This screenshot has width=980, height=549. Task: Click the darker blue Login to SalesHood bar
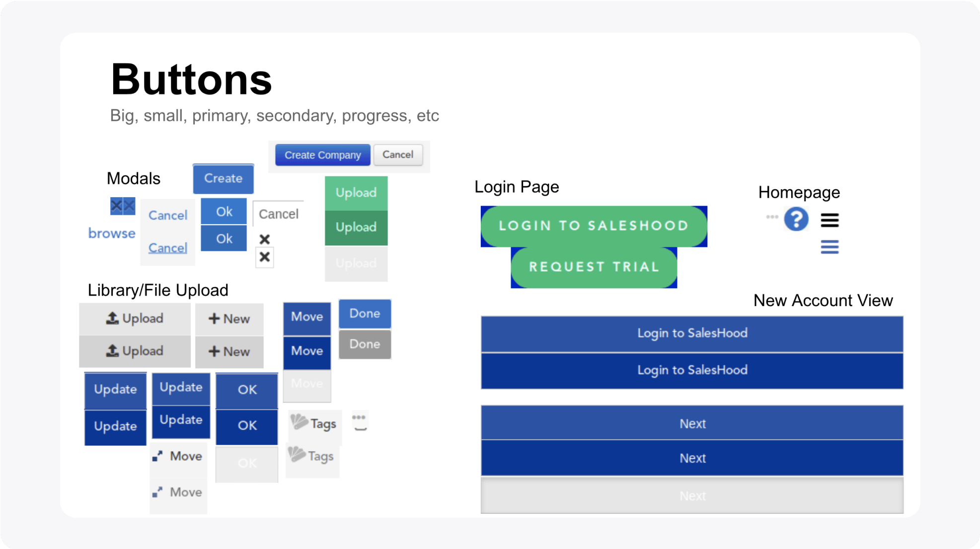click(692, 371)
